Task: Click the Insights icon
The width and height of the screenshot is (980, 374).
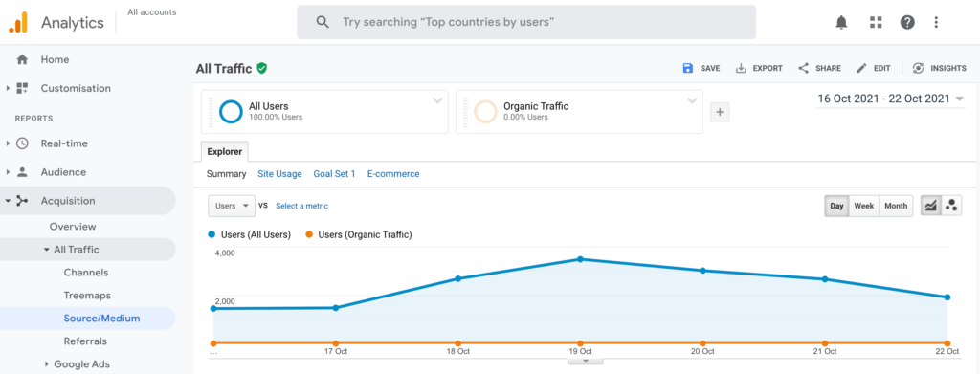Action: [918, 69]
